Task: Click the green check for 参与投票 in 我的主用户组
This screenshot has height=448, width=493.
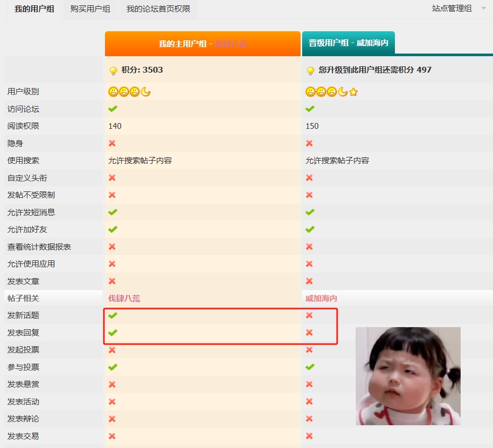Action: 112,367
